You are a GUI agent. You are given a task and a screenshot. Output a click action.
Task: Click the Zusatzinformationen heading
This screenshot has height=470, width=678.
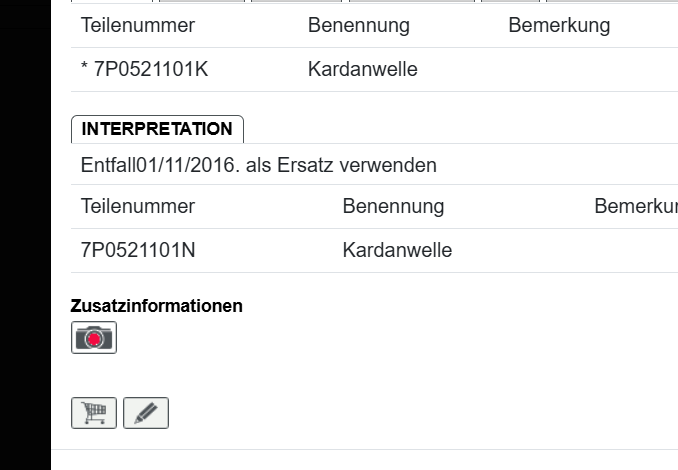pos(156,306)
